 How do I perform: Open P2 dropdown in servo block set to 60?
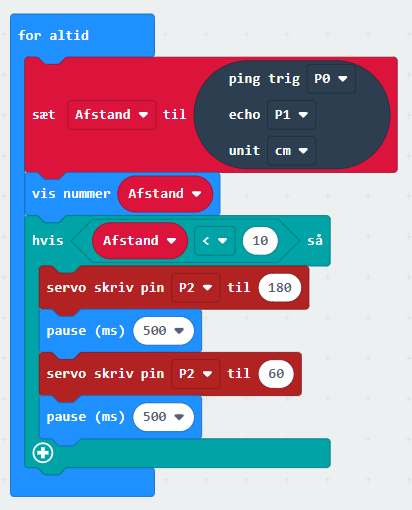[x=196, y=374]
